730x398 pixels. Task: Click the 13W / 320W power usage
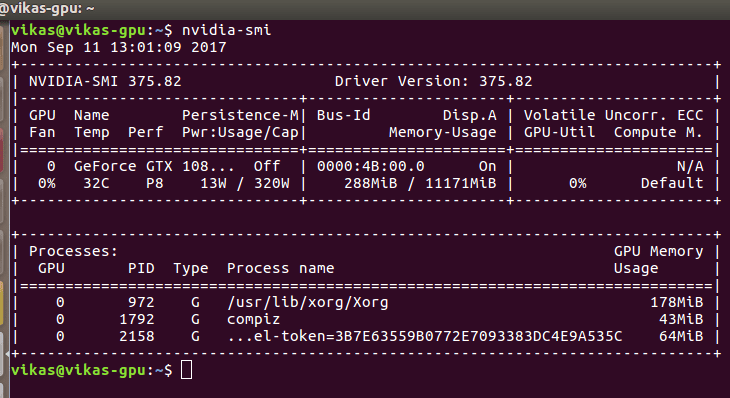tap(245, 183)
